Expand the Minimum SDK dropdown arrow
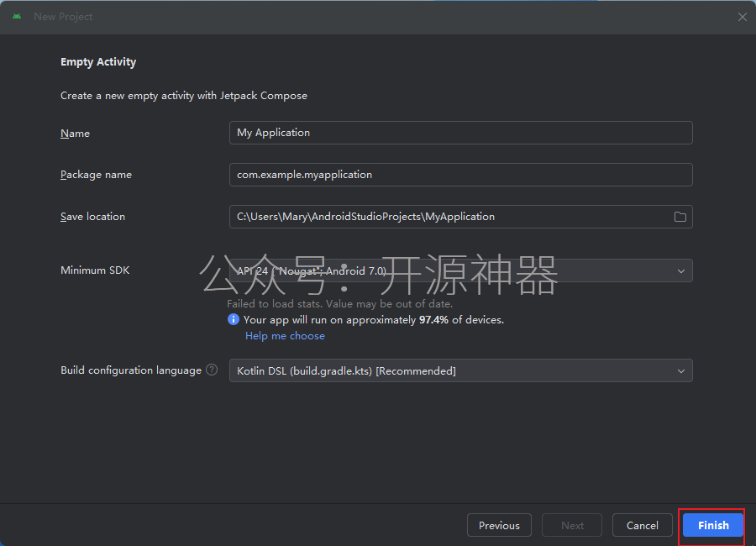Screen dimensions: 756x546 [x=680, y=271]
